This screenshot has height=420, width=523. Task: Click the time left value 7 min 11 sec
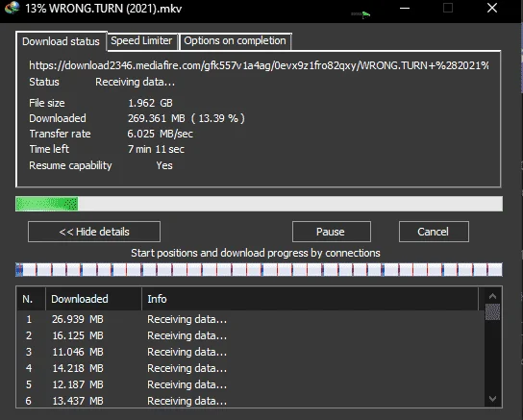coord(156,149)
